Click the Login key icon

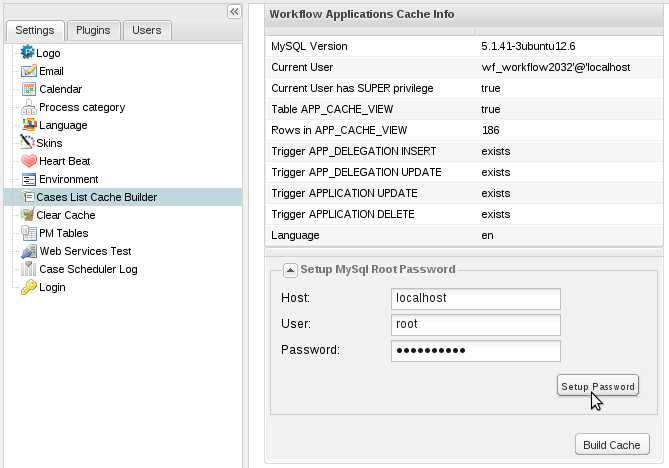pos(29,287)
